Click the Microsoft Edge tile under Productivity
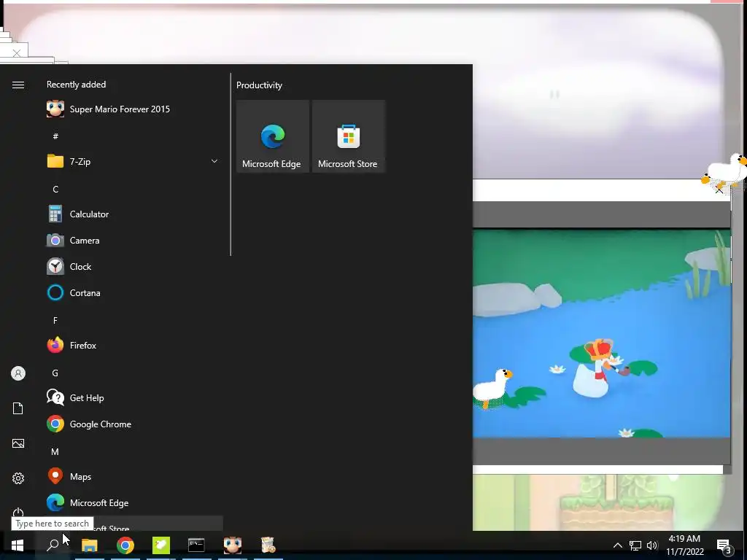Viewport: 747px width, 560px height. click(x=273, y=136)
